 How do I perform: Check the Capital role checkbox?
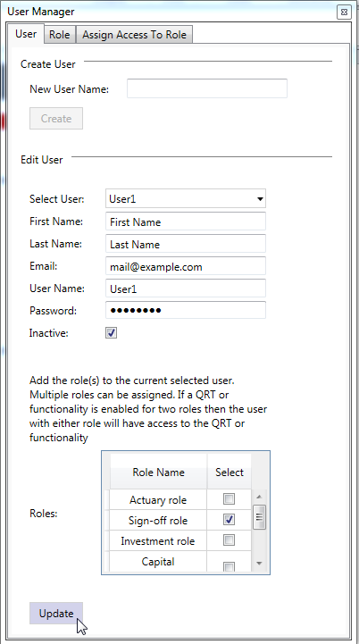pos(229,567)
